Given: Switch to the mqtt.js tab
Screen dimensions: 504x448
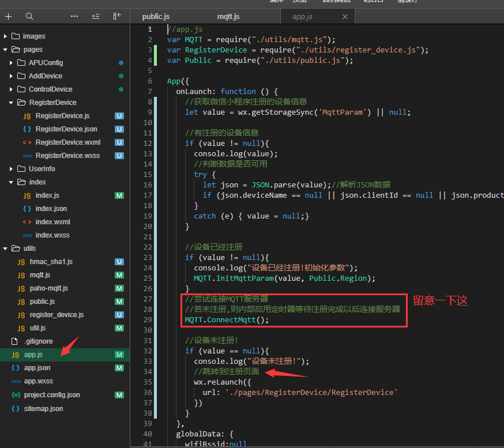Looking at the screenshot, I should (228, 17).
